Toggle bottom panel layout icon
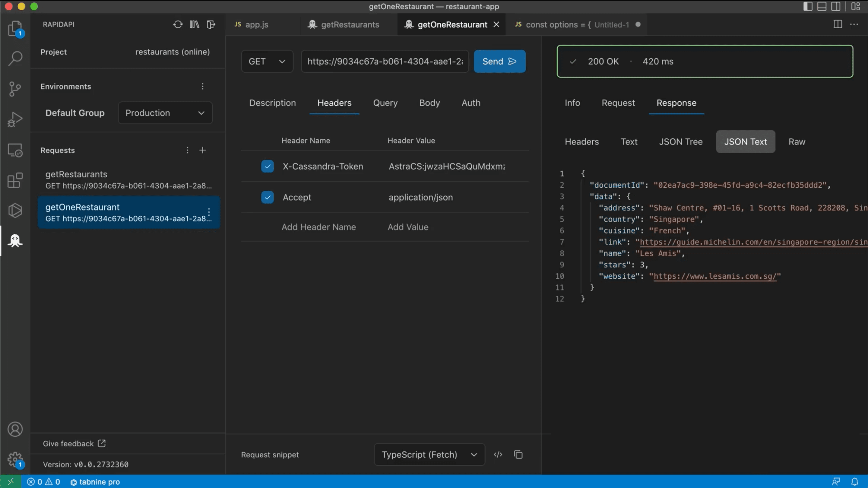The image size is (868, 488). click(822, 6)
